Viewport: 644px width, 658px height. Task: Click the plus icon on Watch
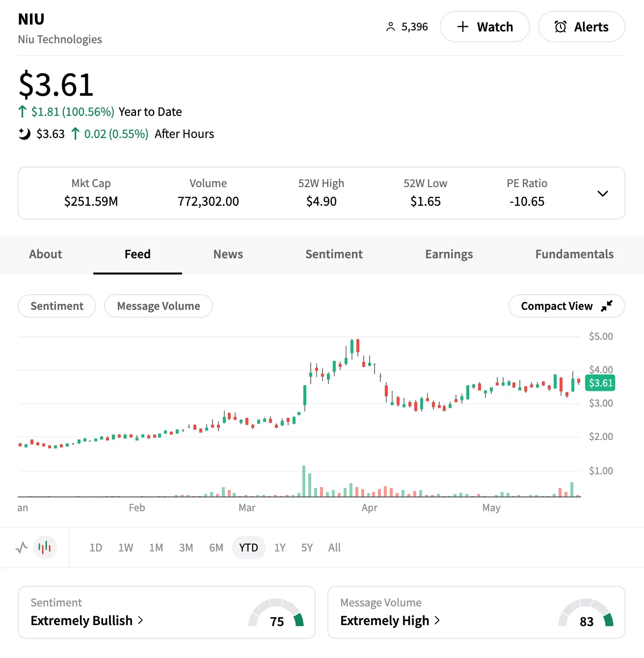tap(462, 27)
